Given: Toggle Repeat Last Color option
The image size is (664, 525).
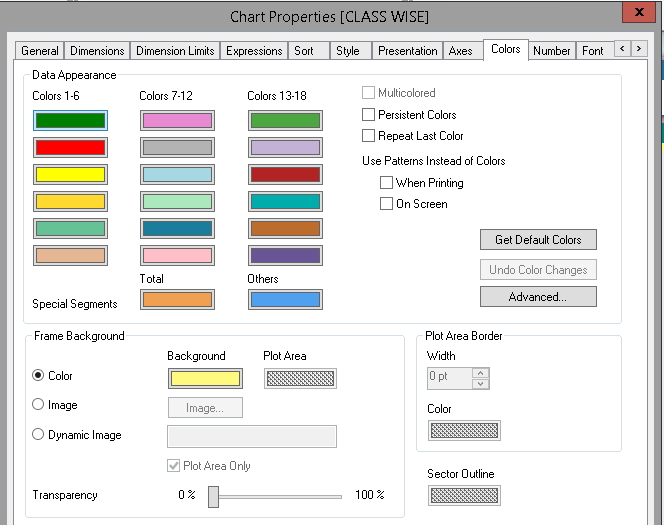Looking at the screenshot, I should click(369, 136).
